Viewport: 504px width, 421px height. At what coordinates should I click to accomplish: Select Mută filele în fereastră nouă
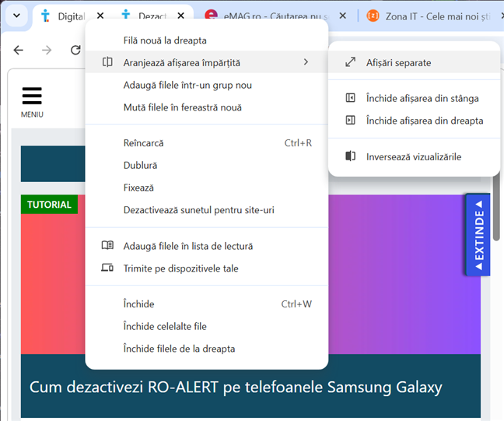tap(207, 107)
